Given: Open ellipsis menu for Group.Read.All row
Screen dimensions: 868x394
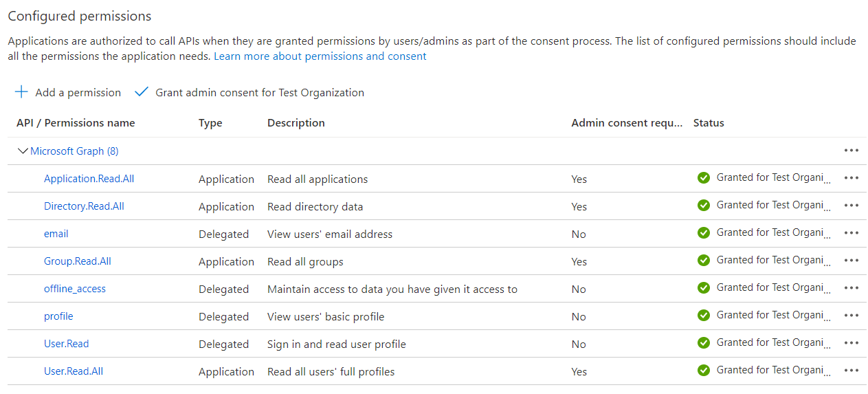Looking at the screenshot, I should tap(852, 261).
